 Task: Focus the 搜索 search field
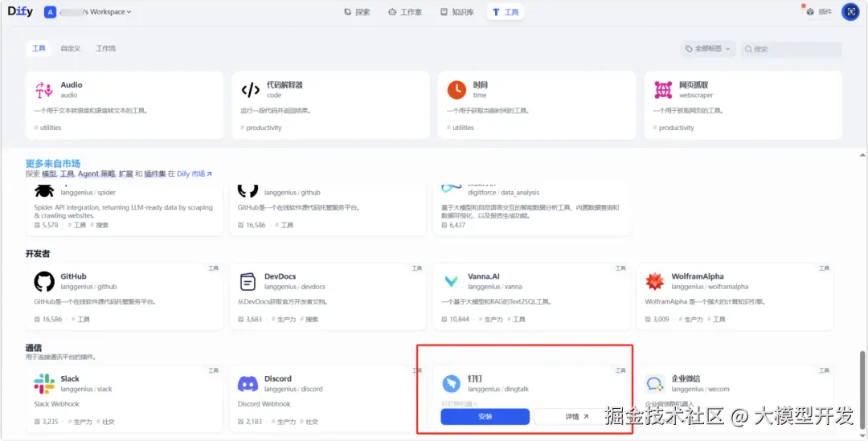[792, 49]
